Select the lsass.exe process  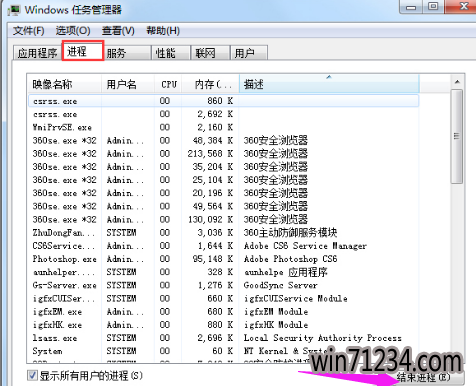pyautogui.click(x=223, y=338)
